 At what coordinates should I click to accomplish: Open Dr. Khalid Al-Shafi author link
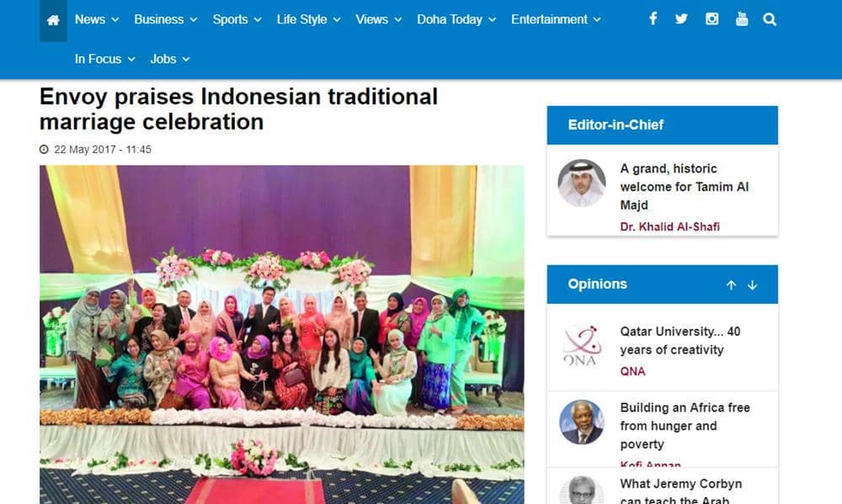(669, 226)
